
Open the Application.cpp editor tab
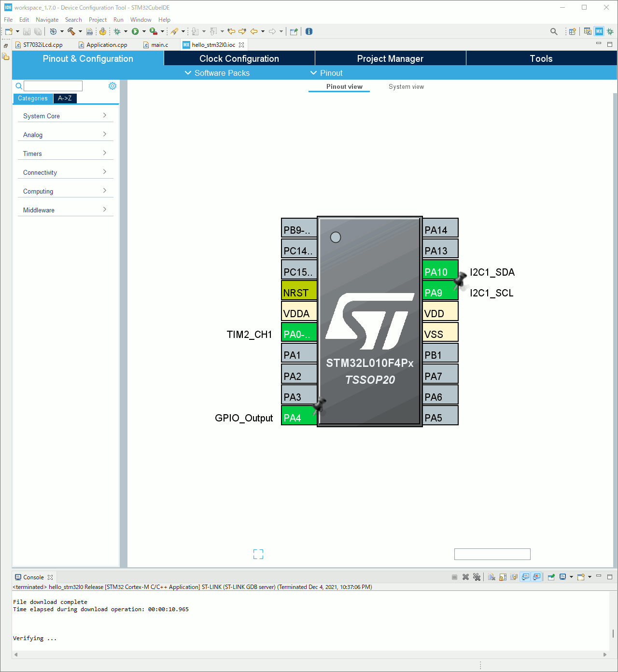(x=103, y=45)
